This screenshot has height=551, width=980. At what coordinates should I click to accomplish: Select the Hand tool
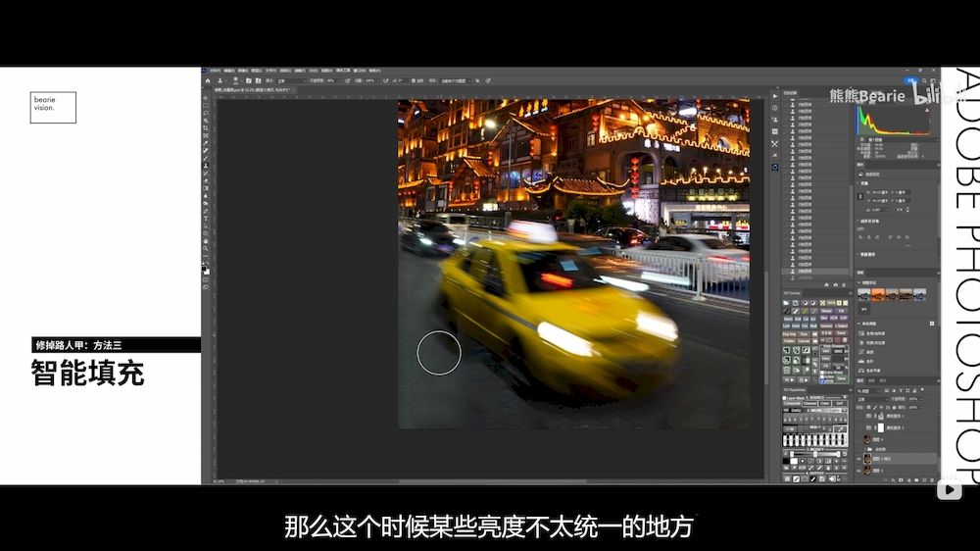point(206,241)
